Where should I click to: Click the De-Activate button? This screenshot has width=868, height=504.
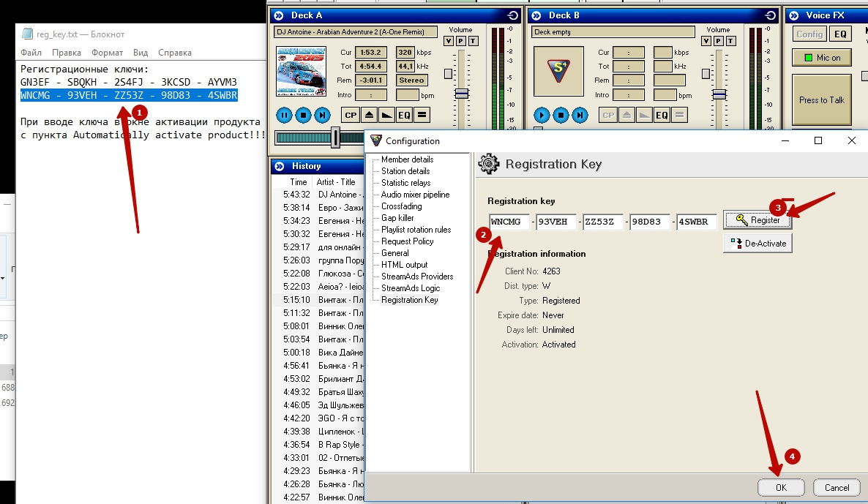(757, 244)
